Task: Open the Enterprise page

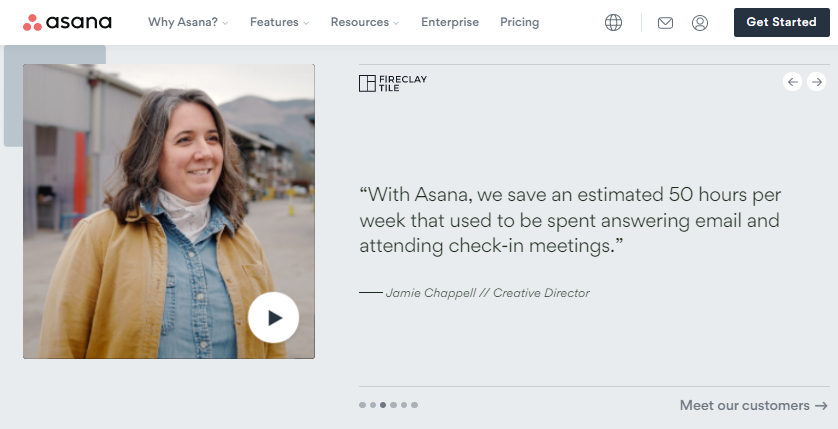Action: click(450, 22)
